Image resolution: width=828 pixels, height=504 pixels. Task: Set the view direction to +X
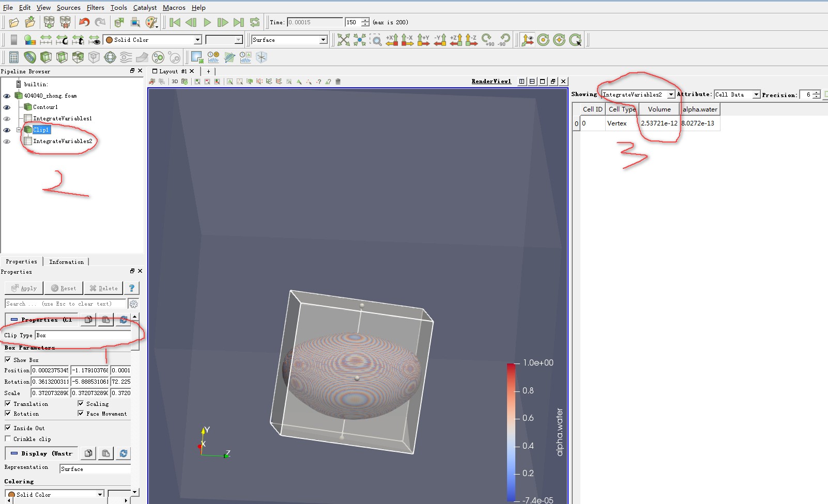coord(392,40)
